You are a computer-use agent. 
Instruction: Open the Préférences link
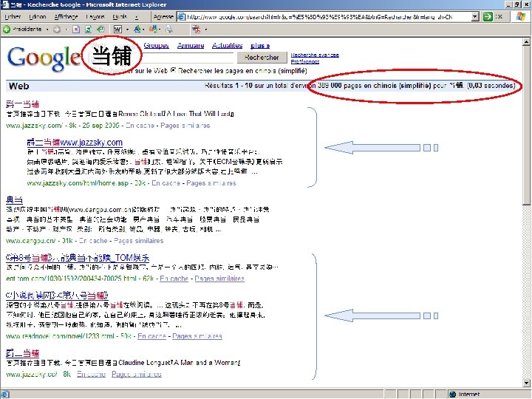[x=304, y=61]
